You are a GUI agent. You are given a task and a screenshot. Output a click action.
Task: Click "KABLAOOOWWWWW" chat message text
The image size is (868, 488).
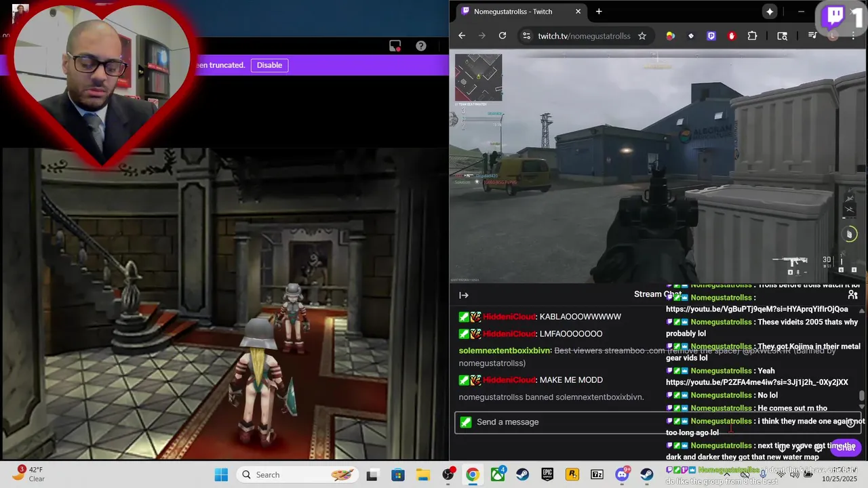(580, 317)
